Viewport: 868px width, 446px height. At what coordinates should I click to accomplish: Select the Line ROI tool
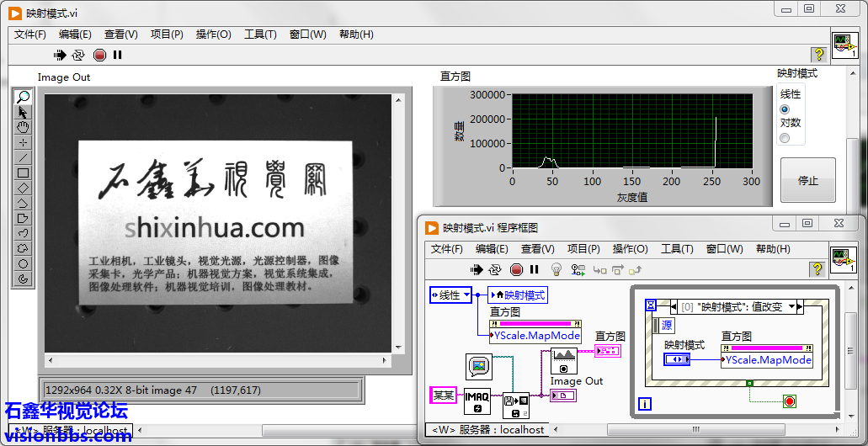tap(23, 157)
